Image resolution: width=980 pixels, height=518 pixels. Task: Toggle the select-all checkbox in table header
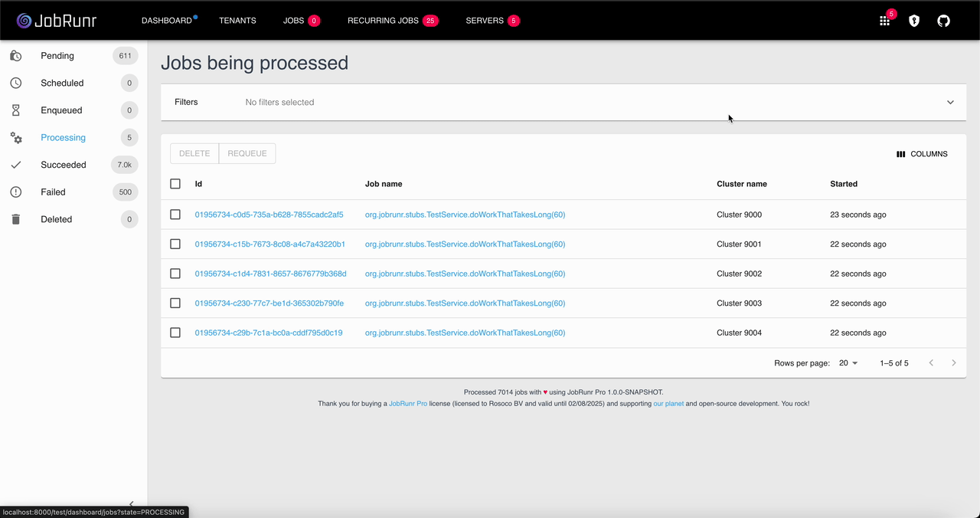pyautogui.click(x=175, y=184)
